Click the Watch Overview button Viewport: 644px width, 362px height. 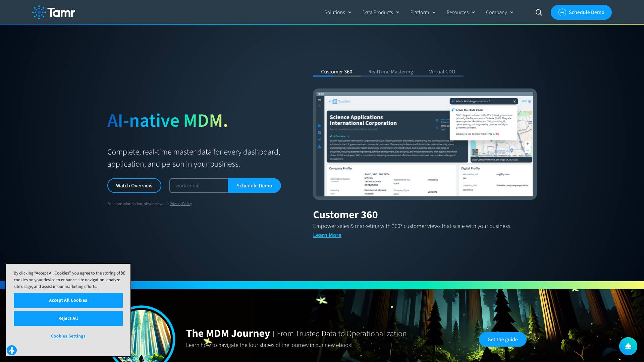[134, 186]
